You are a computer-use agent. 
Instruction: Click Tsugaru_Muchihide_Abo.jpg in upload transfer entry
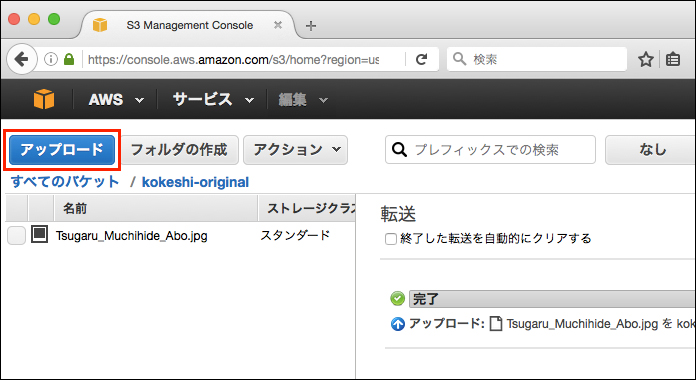582,324
